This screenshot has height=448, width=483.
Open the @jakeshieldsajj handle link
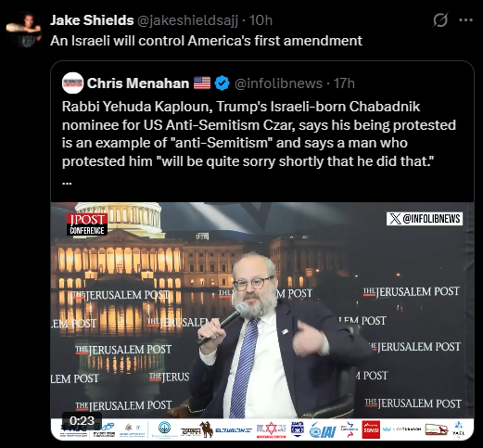[187, 20]
